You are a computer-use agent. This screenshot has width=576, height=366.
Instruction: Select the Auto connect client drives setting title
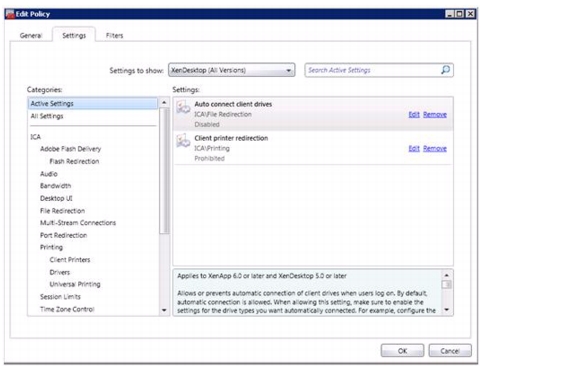point(233,104)
